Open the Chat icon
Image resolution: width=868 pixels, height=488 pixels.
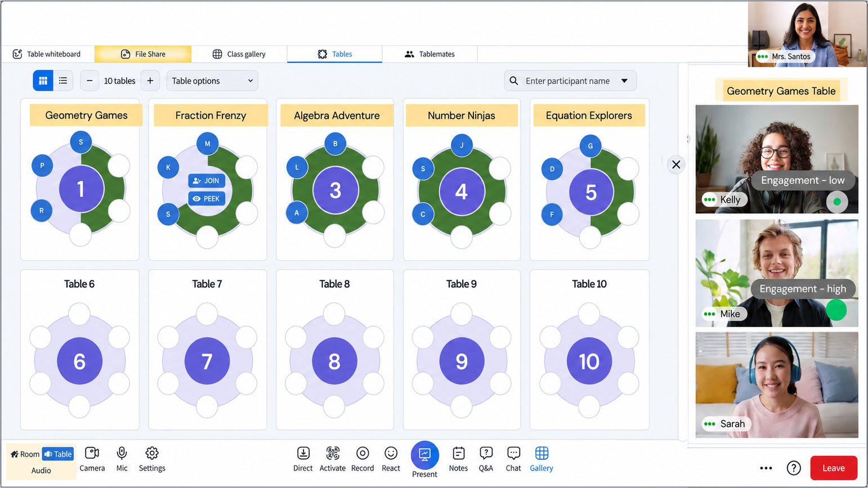pyautogui.click(x=513, y=453)
